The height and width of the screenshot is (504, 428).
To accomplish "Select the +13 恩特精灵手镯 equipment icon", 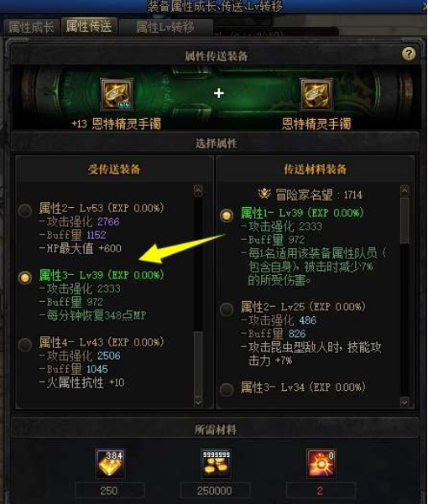I will click(x=117, y=95).
